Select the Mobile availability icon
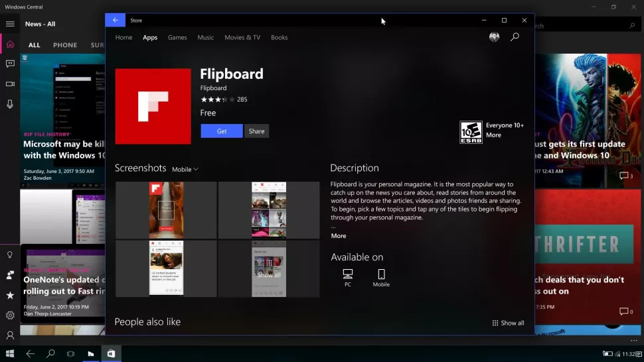This screenshot has width=644, height=362. [x=381, y=278]
